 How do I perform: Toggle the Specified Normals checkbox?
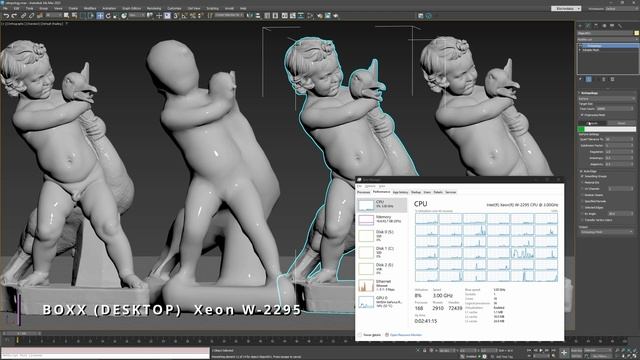click(582, 201)
